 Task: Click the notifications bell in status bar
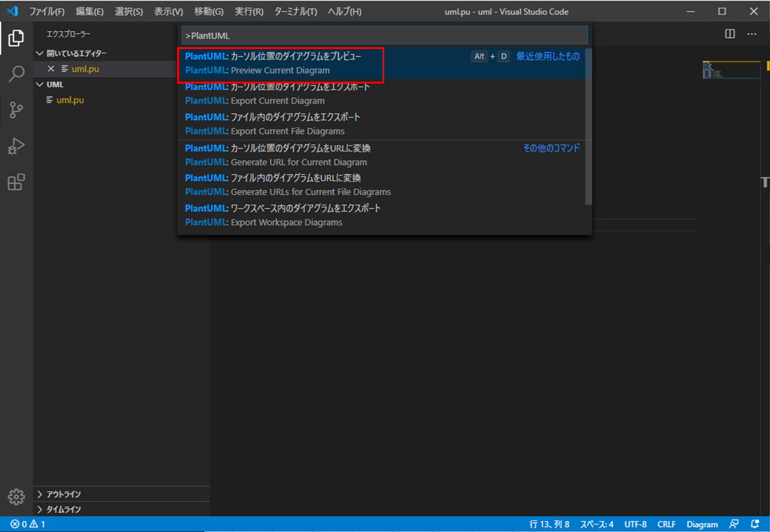pos(755,524)
